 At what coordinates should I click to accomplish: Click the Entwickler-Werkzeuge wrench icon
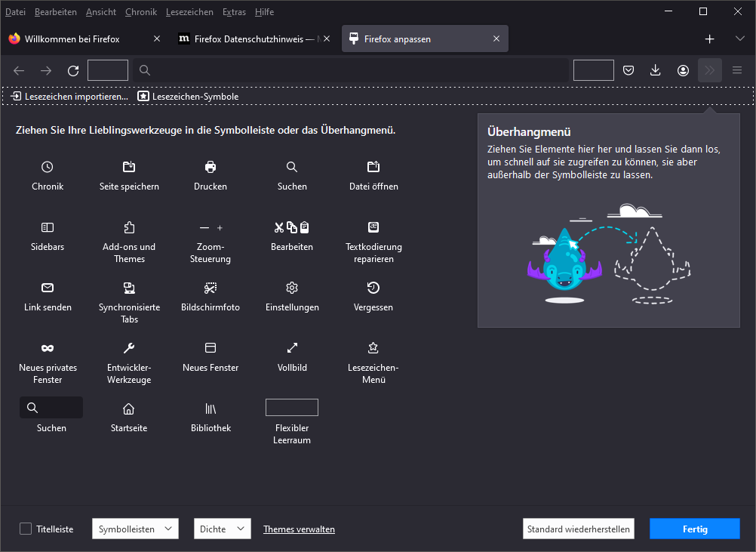coord(129,348)
